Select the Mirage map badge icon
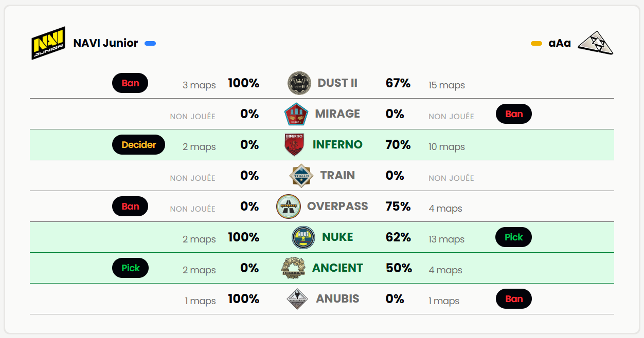The width and height of the screenshot is (644, 338). pyautogui.click(x=296, y=114)
